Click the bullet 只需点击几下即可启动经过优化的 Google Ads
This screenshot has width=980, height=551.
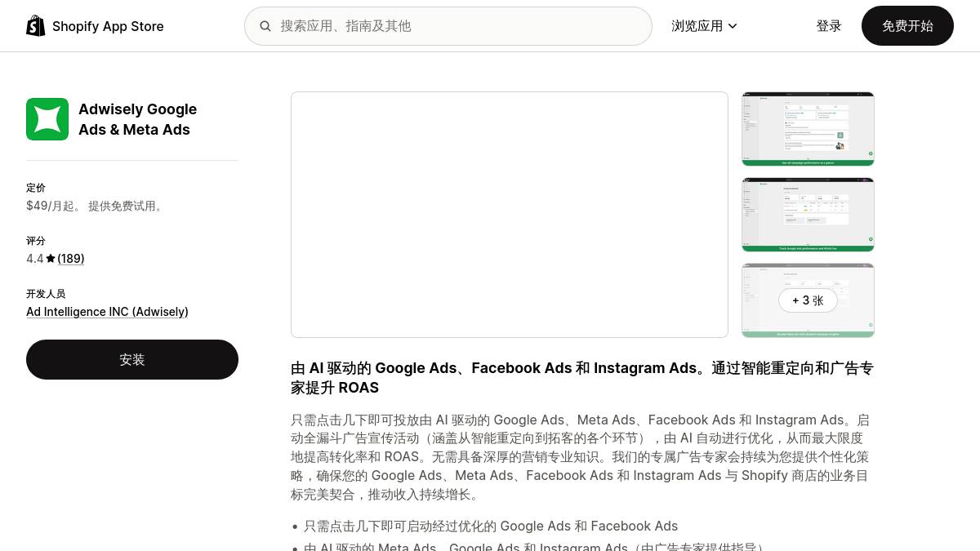point(491,527)
